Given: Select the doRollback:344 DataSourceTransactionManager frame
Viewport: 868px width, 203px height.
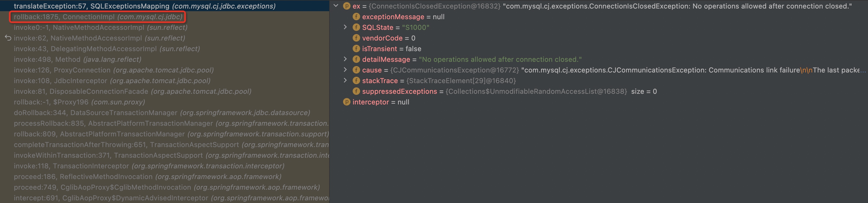Looking at the screenshot, I should pos(162,113).
